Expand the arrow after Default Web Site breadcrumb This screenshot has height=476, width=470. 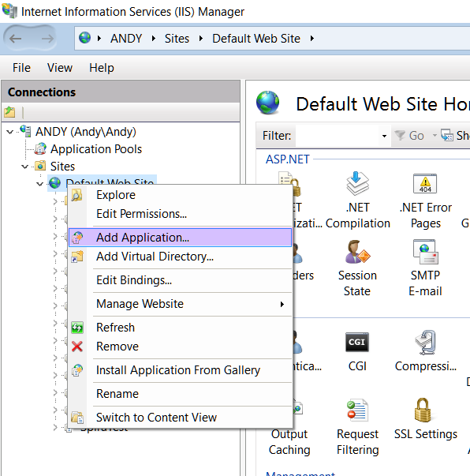pos(312,38)
